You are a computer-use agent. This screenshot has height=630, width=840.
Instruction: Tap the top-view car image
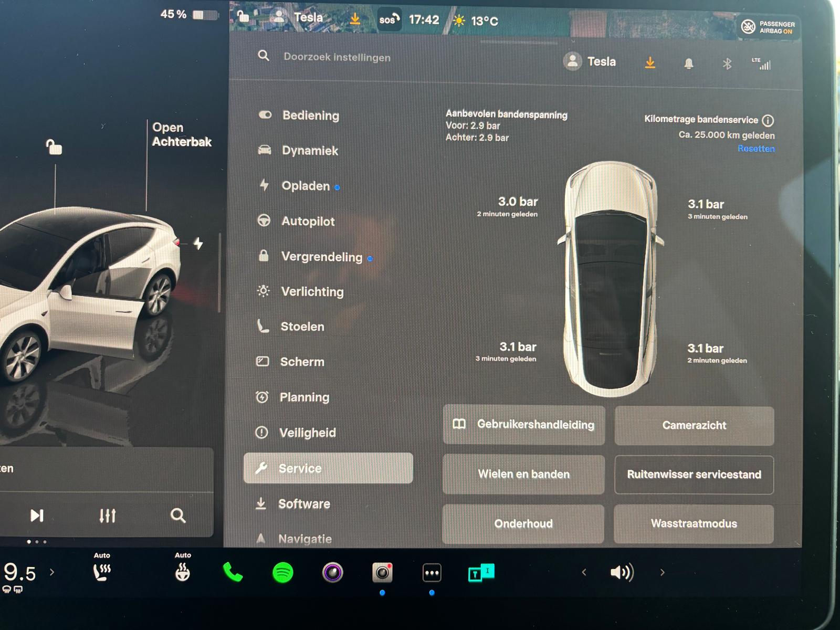(610, 278)
